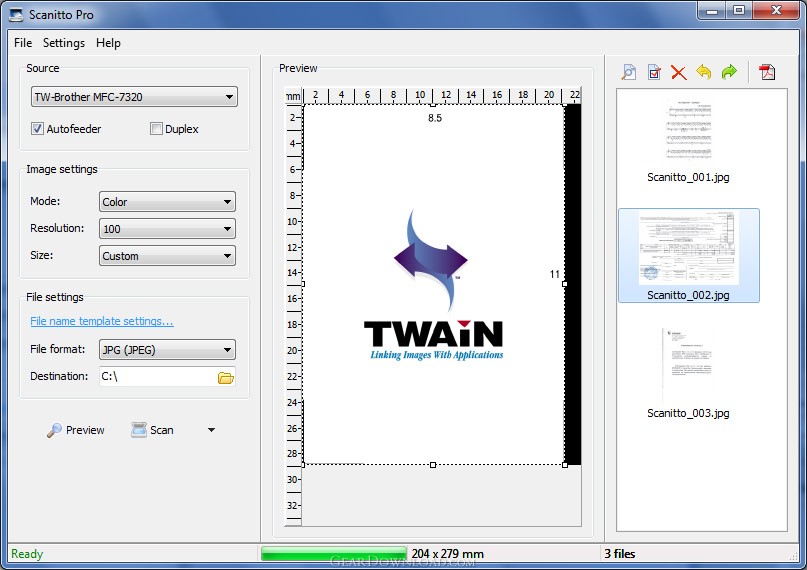Viewport: 807px width, 570px height.
Task: Open File name template settings link
Action: (102, 321)
